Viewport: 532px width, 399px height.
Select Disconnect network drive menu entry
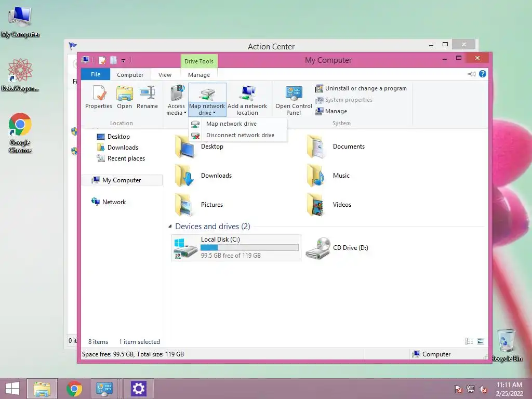(237, 135)
